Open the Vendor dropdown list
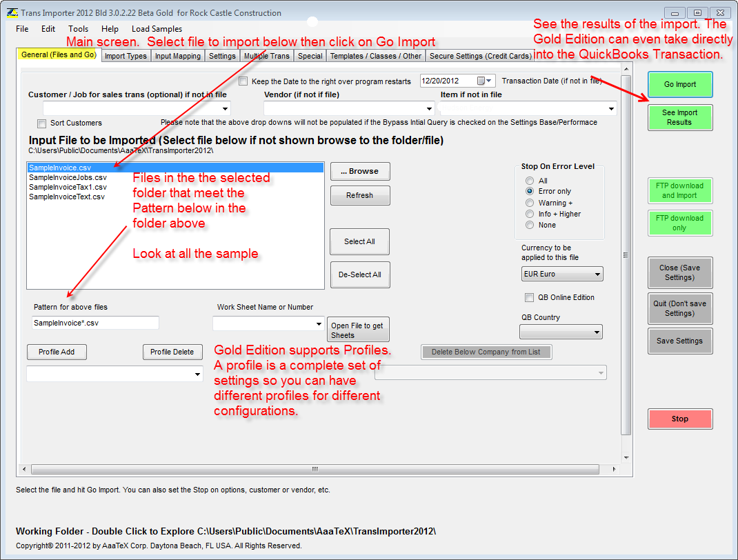This screenshot has height=560, width=738. pyautogui.click(x=429, y=109)
